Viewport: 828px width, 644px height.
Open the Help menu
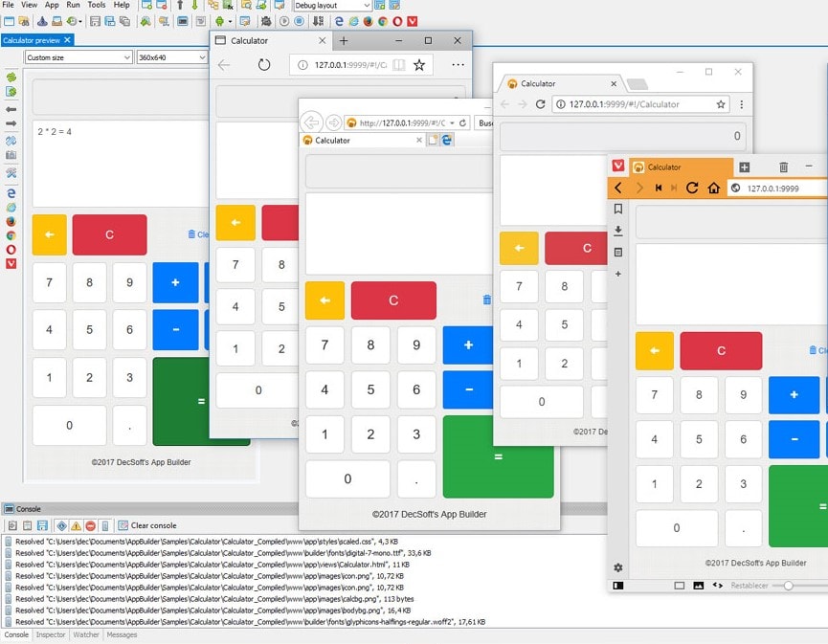coord(122,5)
